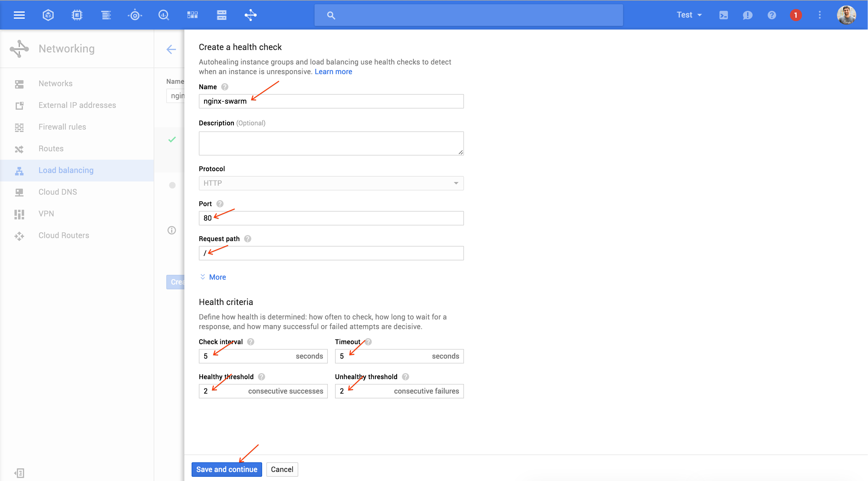Select VPN in the sidebar
This screenshot has width=868, height=481.
coord(77,214)
